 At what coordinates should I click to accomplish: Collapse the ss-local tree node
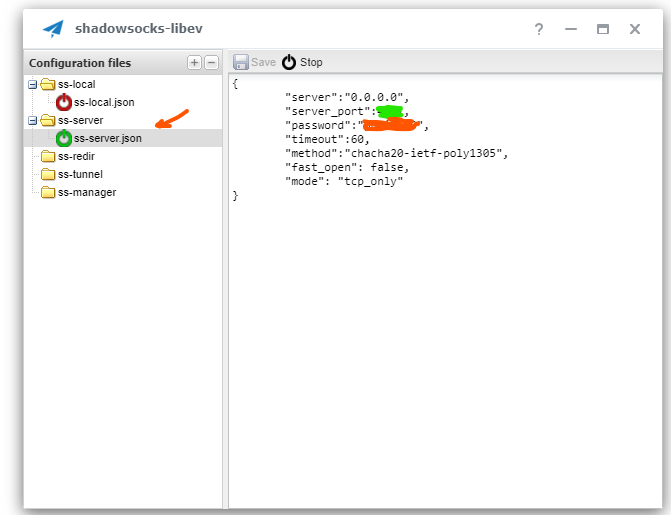coord(33,84)
